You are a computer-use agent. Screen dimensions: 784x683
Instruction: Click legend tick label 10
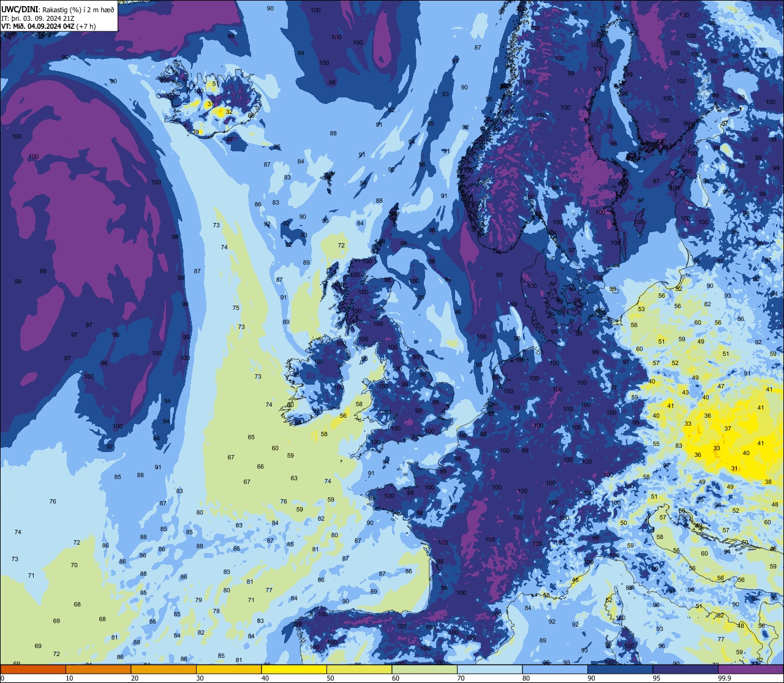point(69,677)
